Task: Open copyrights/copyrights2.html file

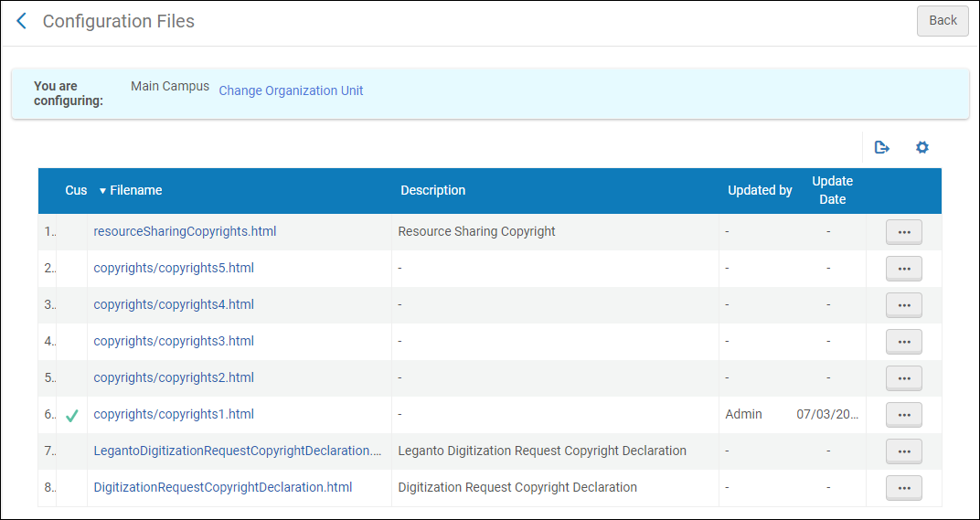Action: pos(174,377)
